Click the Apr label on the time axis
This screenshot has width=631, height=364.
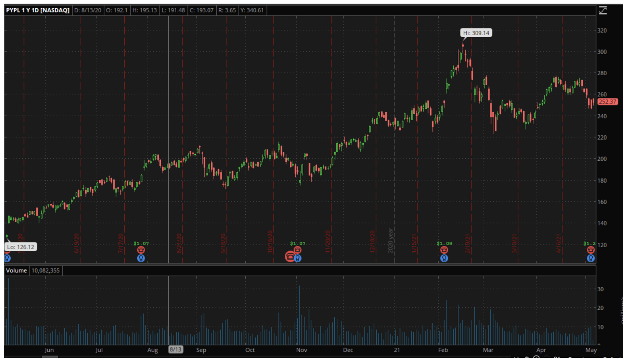[x=541, y=350]
